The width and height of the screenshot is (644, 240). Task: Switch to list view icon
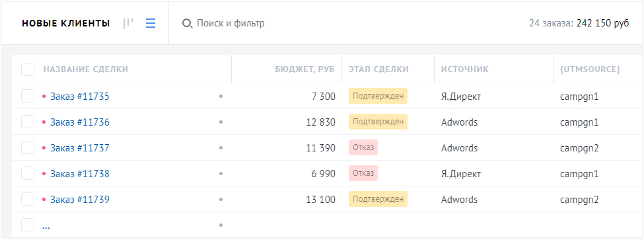point(151,23)
